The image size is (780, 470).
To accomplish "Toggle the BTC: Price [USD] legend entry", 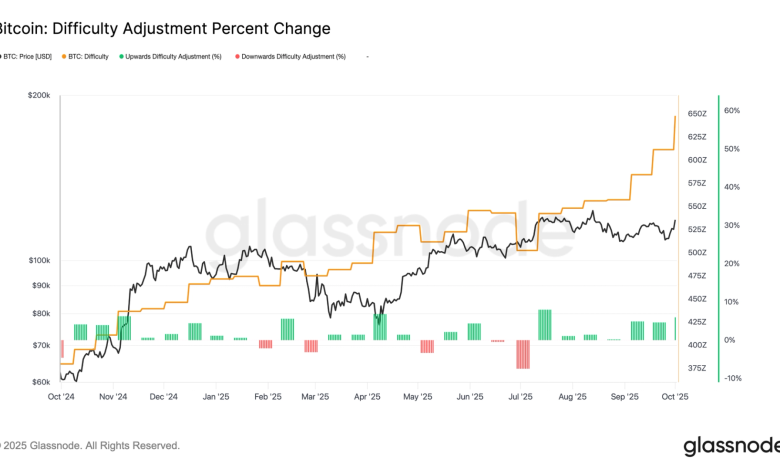I will 30,56.
